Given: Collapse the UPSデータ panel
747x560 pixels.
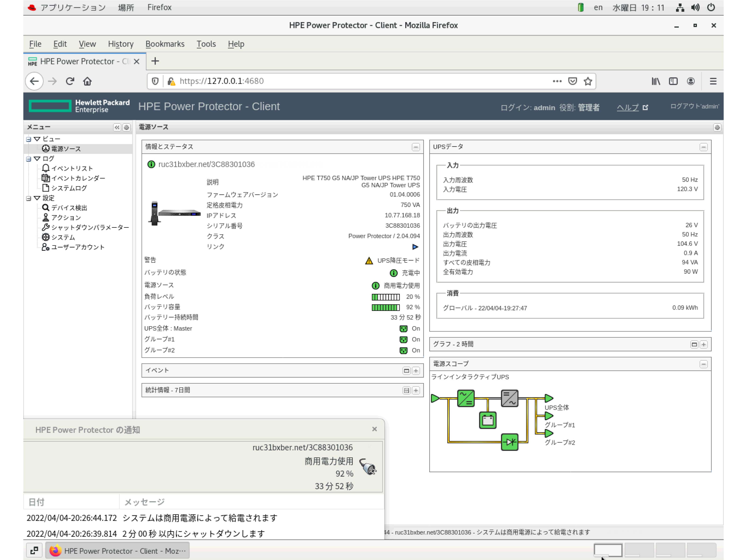Looking at the screenshot, I should pyautogui.click(x=703, y=147).
